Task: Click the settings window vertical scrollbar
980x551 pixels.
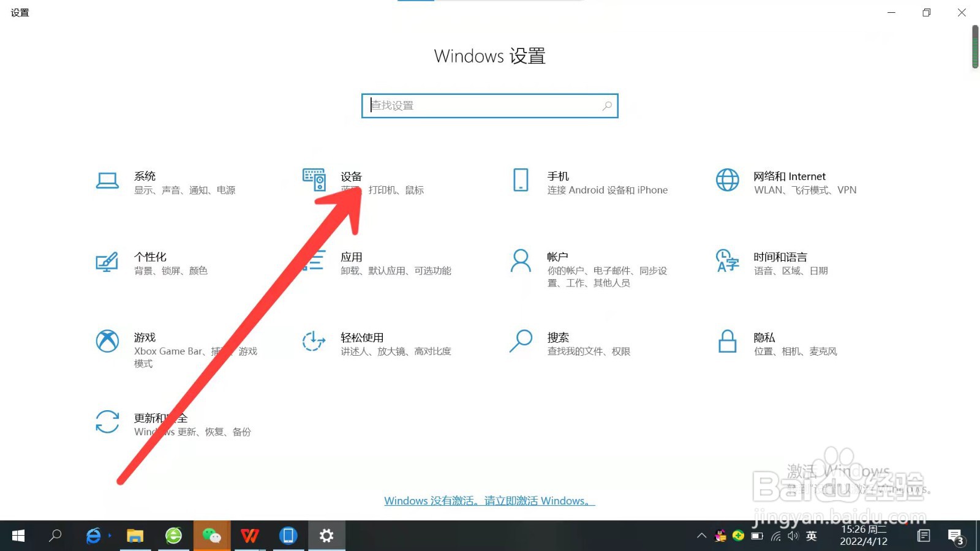Action: 975,47
